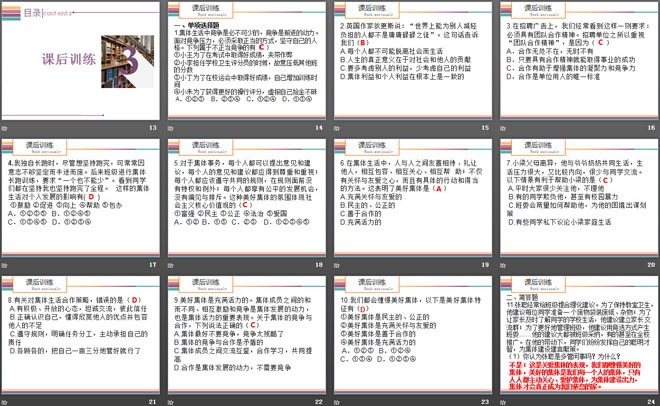
Task: Click the transition star icon under slide 14
Action: [171, 129]
